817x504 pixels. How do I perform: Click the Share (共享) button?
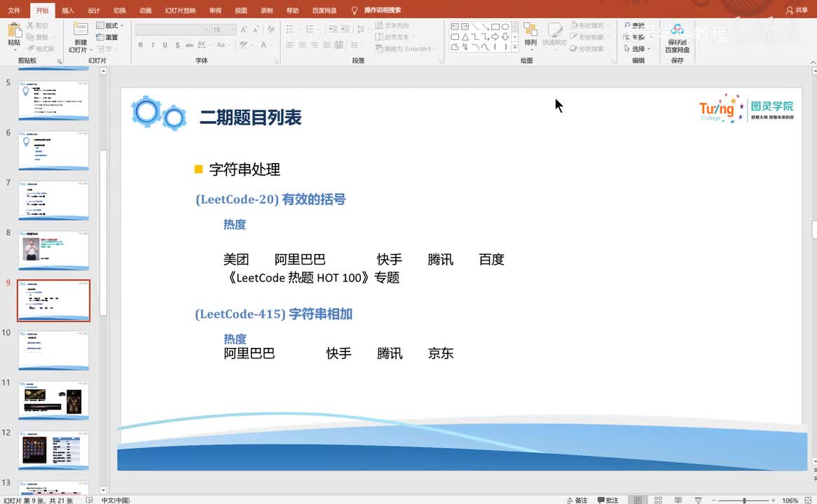(797, 10)
